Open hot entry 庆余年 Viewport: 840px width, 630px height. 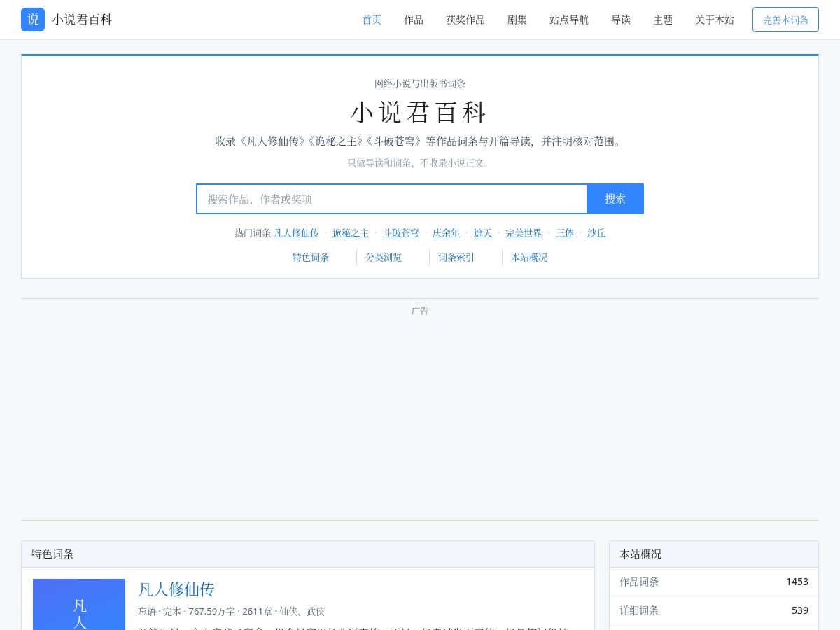tap(447, 233)
